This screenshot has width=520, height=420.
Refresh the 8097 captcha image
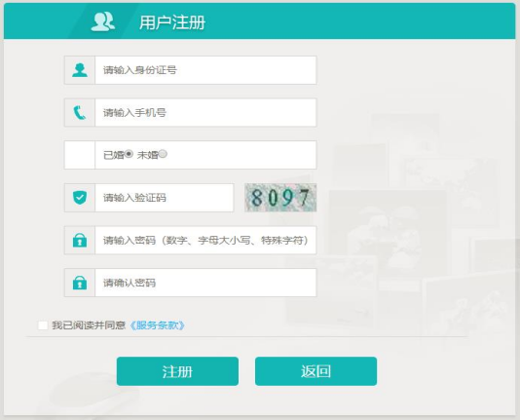(x=280, y=198)
